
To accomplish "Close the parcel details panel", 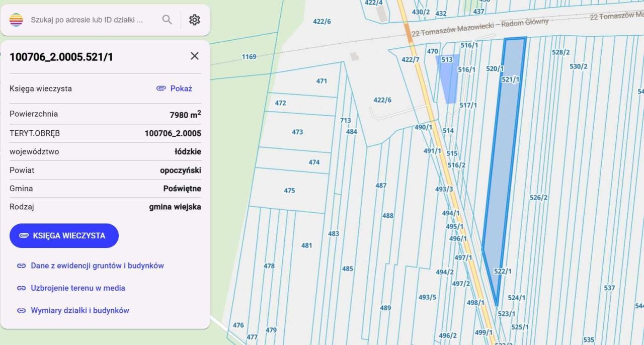I will (195, 56).
